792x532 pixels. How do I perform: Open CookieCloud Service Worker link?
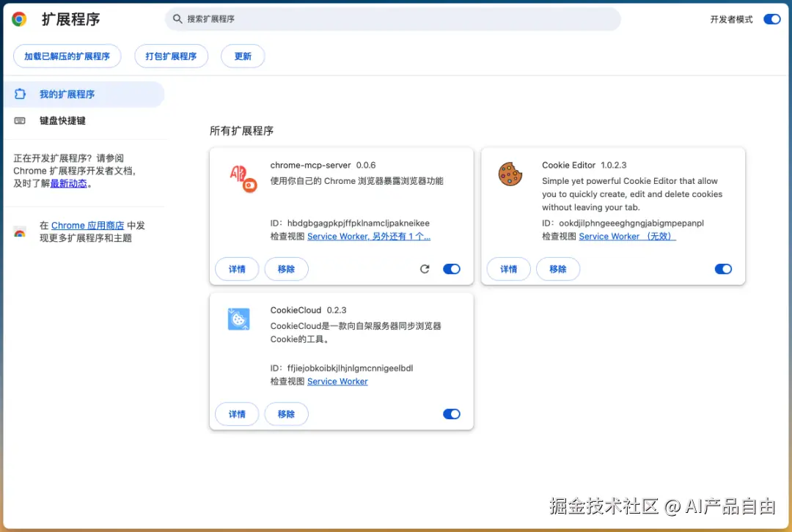pos(337,381)
